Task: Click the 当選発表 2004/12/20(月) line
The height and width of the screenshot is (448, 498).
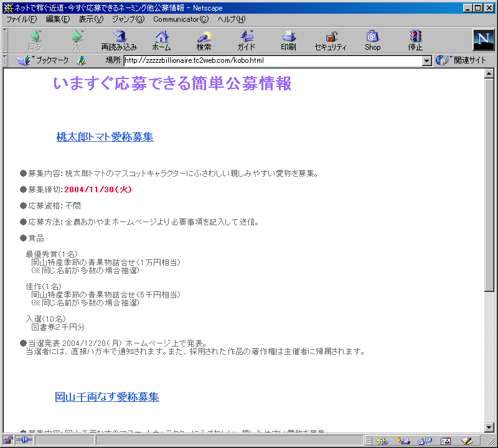Action: tap(114, 343)
